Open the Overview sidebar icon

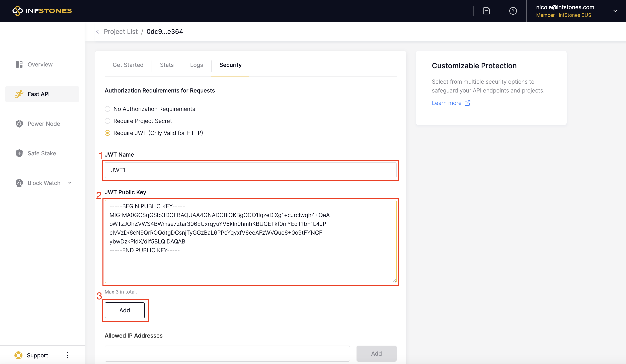point(19,64)
